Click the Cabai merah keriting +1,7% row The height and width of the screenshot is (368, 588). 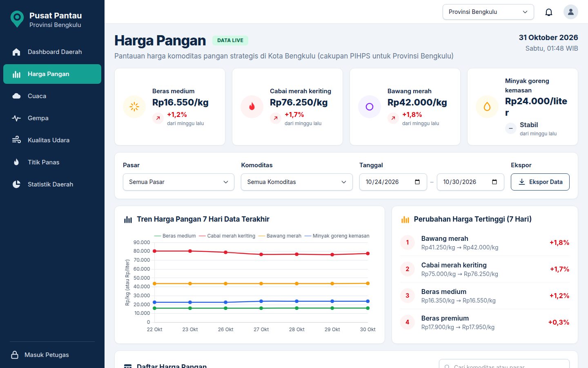pos(485,269)
